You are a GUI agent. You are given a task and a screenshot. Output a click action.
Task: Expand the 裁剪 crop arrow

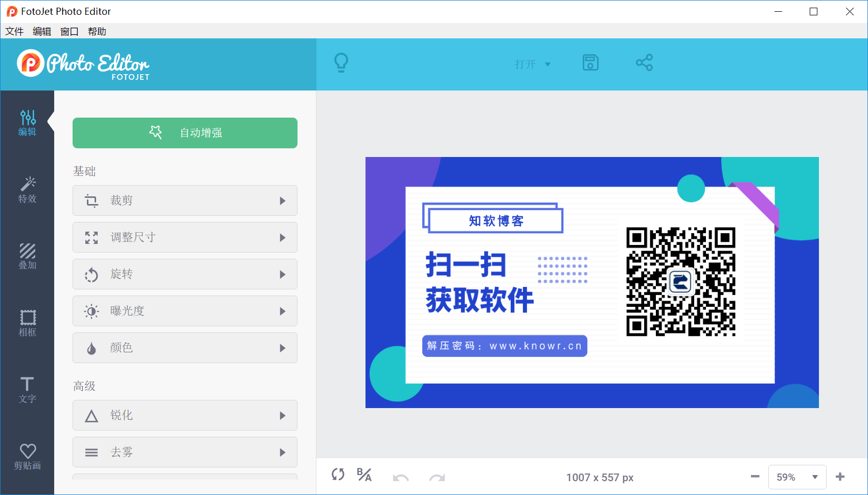coord(283,201)
